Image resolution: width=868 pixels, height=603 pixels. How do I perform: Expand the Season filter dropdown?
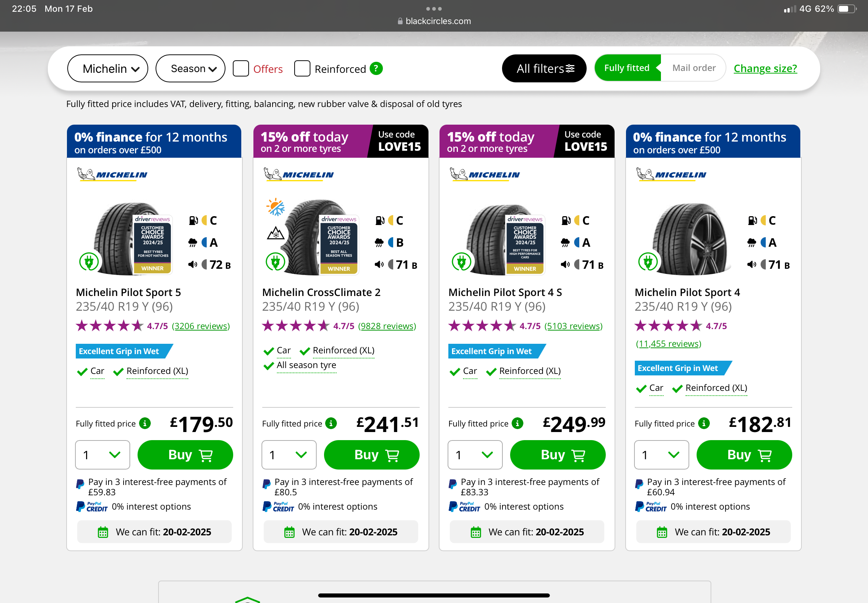pos(190,68)
